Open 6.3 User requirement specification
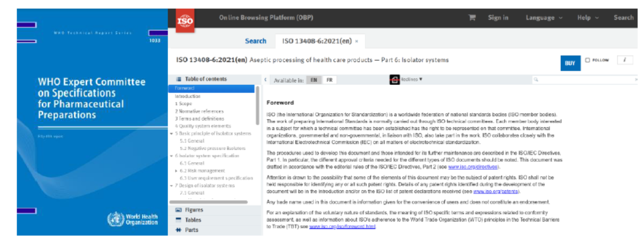Viewport: 644px width, 242px height. [x=216, y=178]
